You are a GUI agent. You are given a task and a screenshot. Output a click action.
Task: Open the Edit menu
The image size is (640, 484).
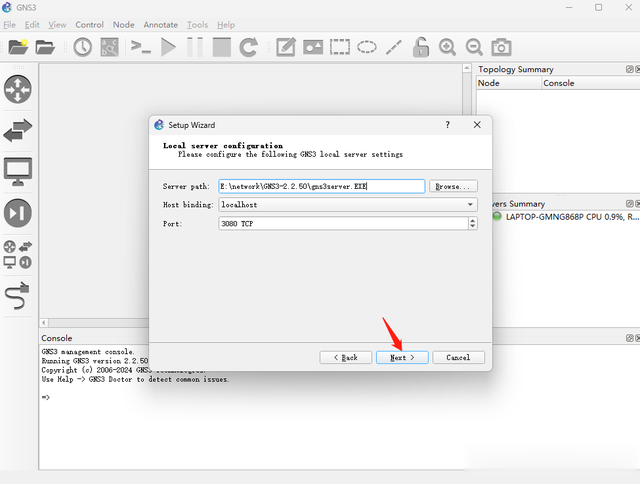pyautogui.click(x=32, y=25)
